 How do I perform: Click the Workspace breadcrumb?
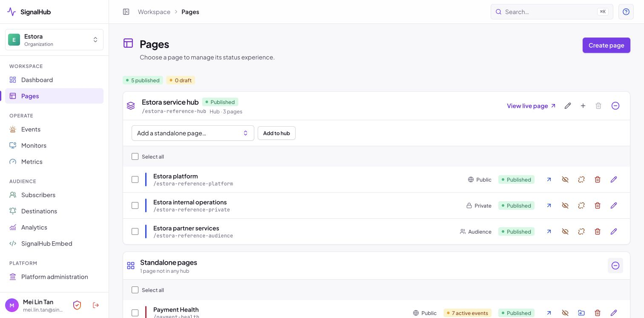154,12
